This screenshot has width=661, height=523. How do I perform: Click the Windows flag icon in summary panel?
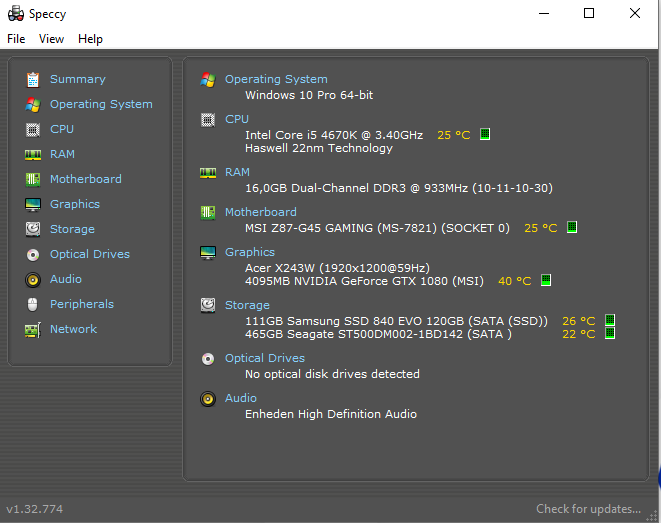point(208,79)
